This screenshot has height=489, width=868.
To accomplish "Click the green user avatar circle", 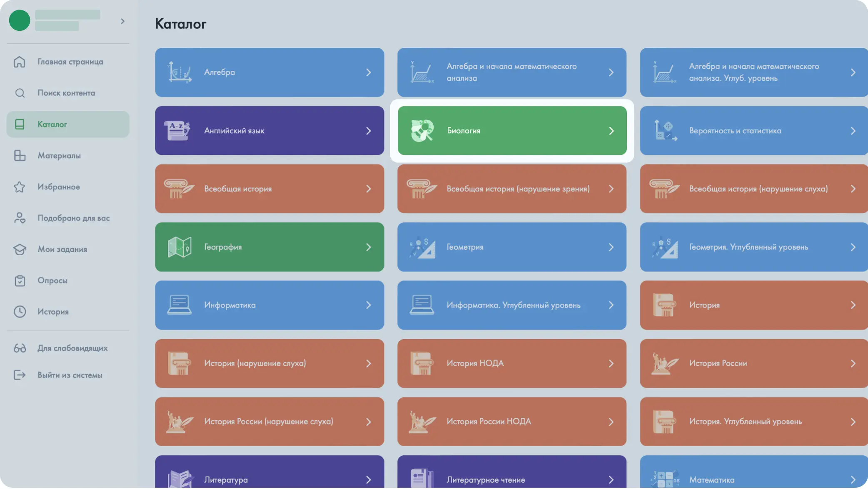I will (x=20, y=20).
